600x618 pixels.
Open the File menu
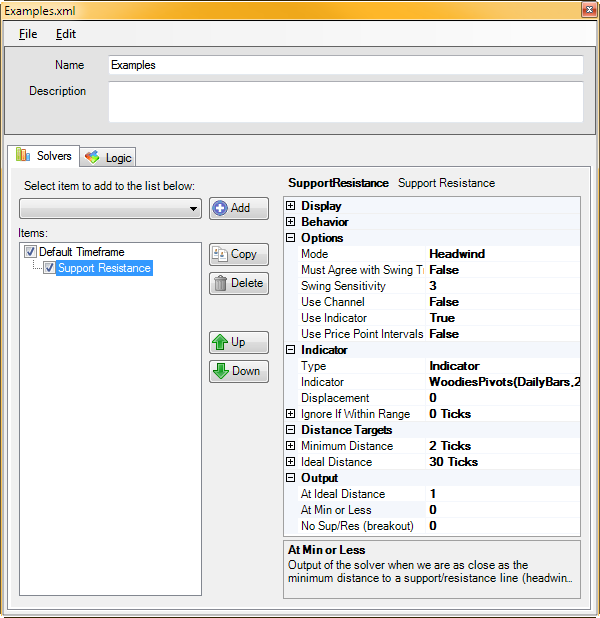click(28, 34)
